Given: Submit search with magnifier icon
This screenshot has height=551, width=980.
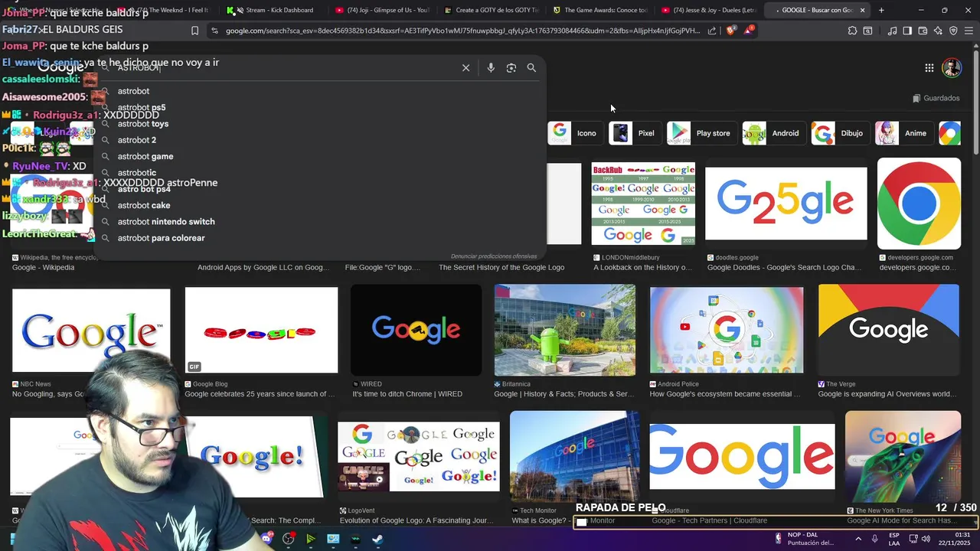Looking at the screenshot, I should [x=531, y=68].
